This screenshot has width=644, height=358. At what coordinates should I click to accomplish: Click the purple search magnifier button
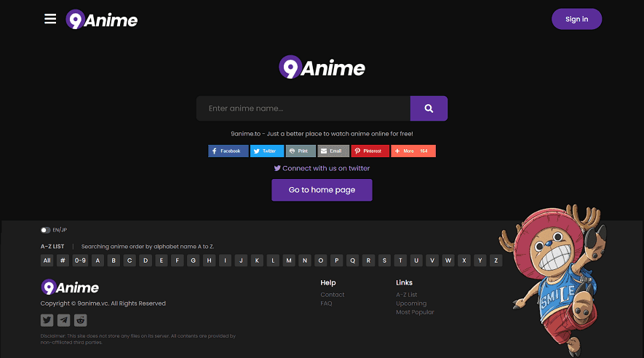pyautogui.click(x=429, y=108)
